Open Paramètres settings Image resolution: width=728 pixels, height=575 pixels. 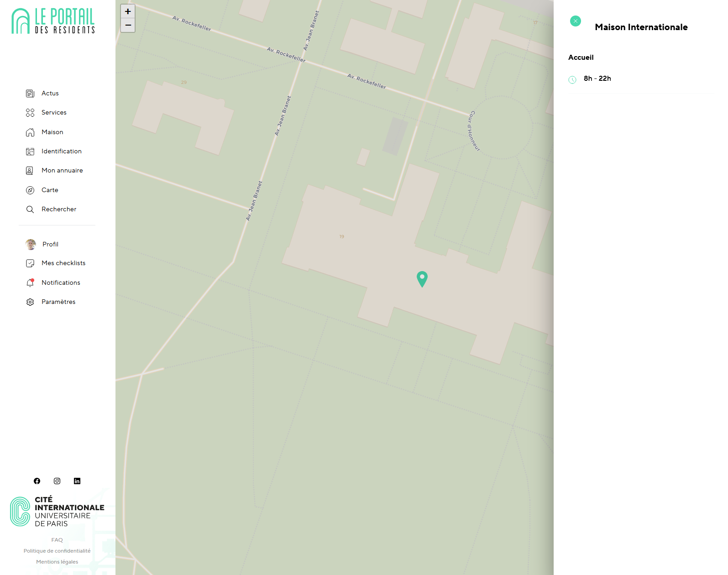pyautogui.click(x=58, y=302)
